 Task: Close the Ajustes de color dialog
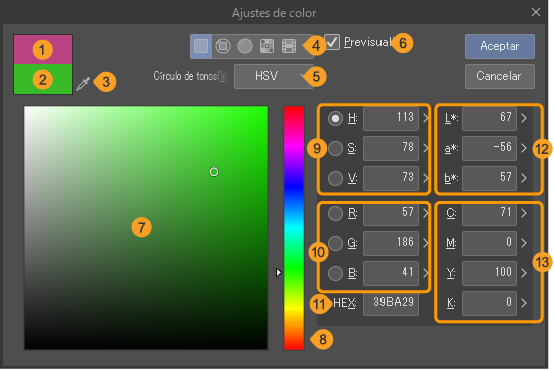pos(536,12)
